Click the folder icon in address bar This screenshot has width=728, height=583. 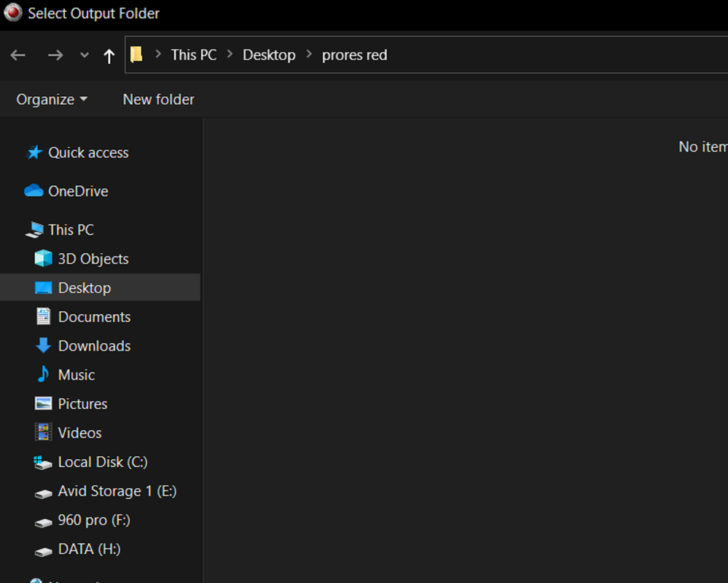pos(136,55)
